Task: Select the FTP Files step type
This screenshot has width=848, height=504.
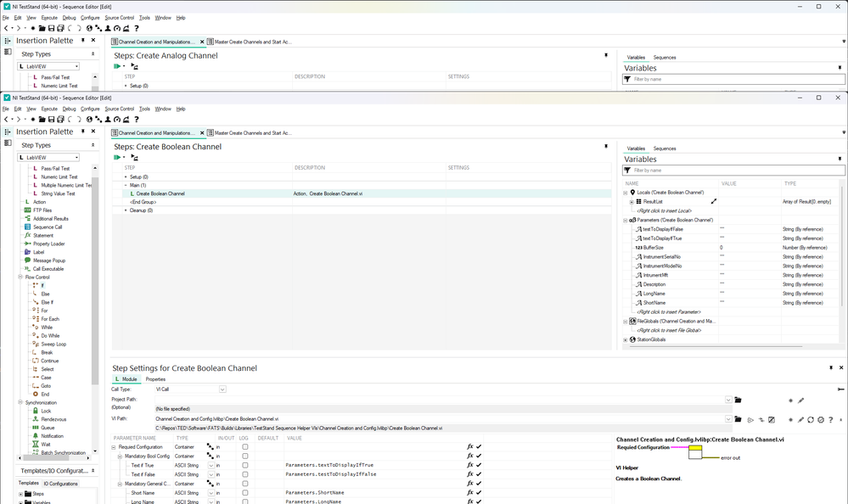Action: (42, 210)
